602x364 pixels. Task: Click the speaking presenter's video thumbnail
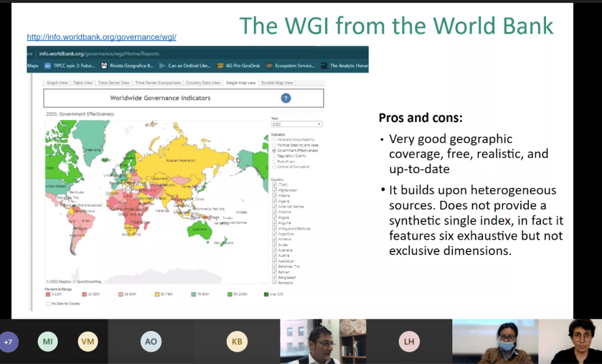[x=323, y=342]
